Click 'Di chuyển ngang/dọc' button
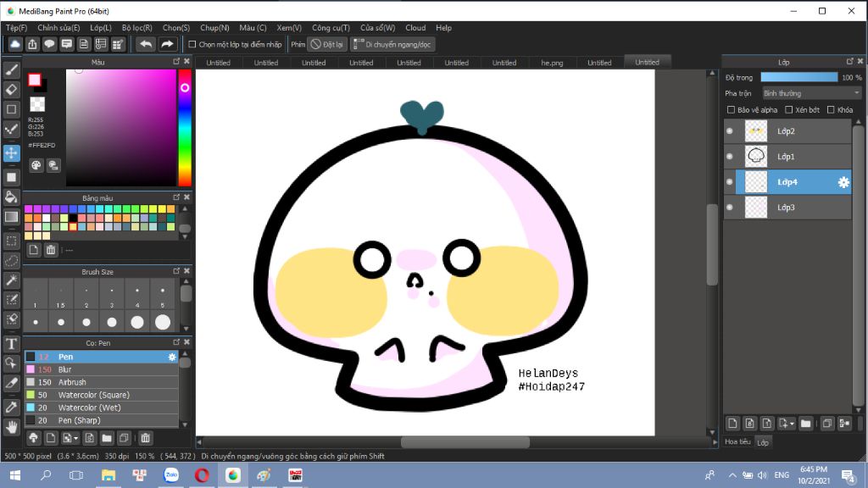This screenshot has height=488, width=868. 392,44
